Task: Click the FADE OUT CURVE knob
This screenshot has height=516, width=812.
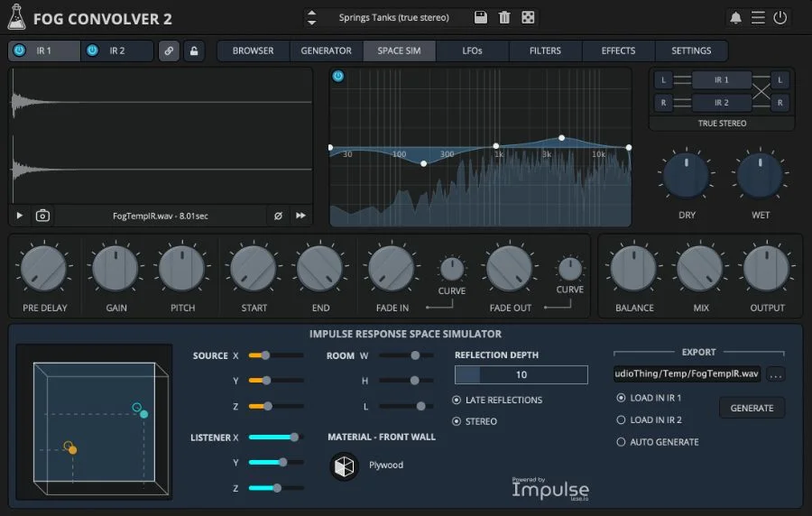Action: click(x=570, y=269)
